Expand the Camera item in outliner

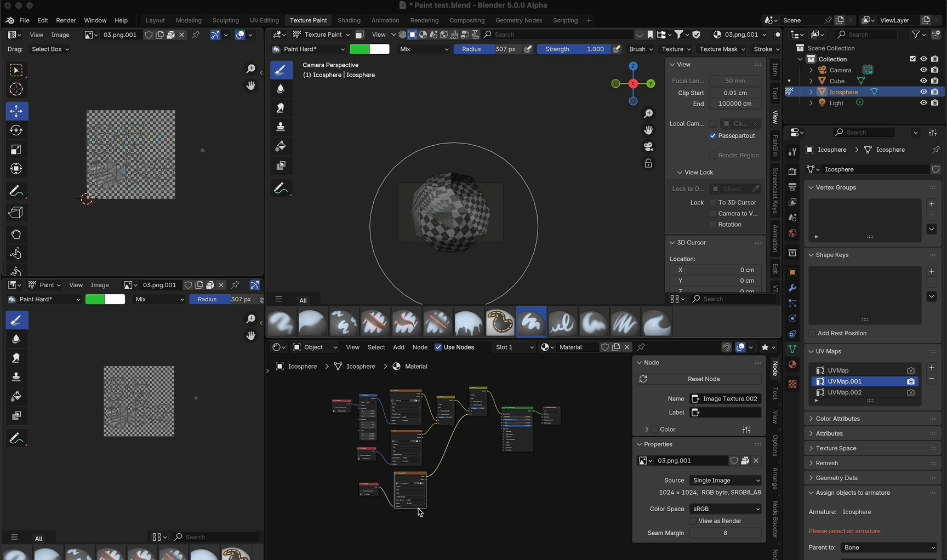(811, 70)
